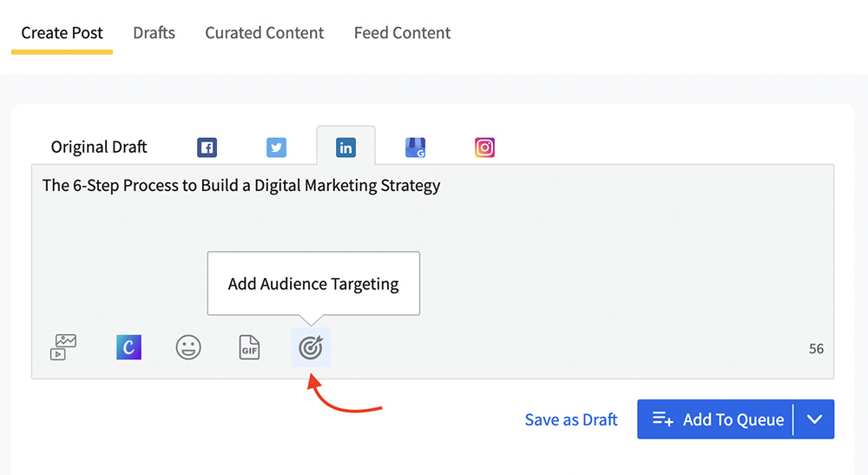Image resolution: width=868 pixels, height=475 pixels.
Task: Click the Save as Draft link
Action: (x=570, y=419)
